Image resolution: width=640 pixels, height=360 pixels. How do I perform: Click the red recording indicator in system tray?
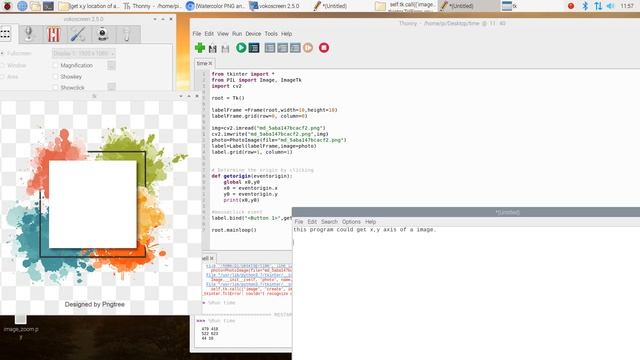tap(571, 6)
